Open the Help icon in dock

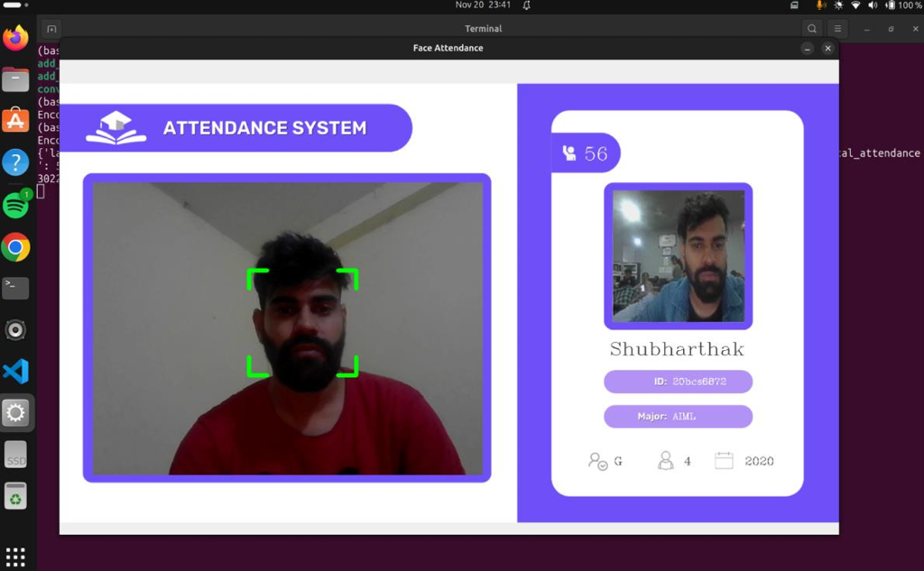(15, 162)
